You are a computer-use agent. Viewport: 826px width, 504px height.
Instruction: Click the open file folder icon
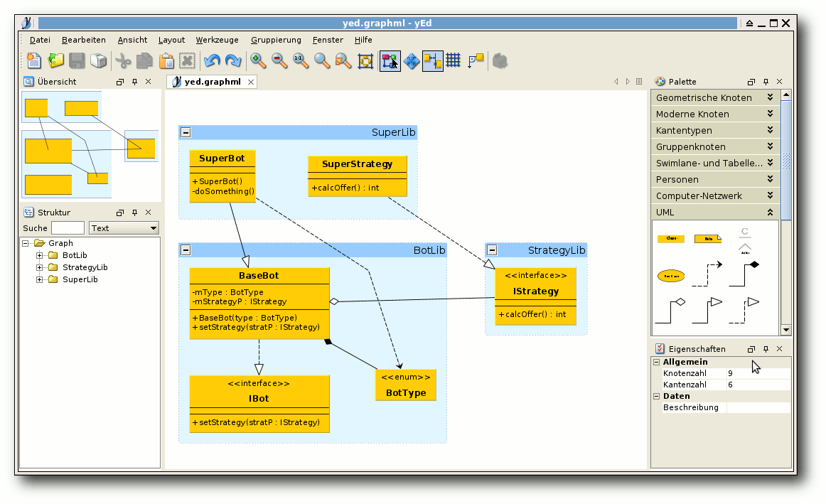(56, 61)
